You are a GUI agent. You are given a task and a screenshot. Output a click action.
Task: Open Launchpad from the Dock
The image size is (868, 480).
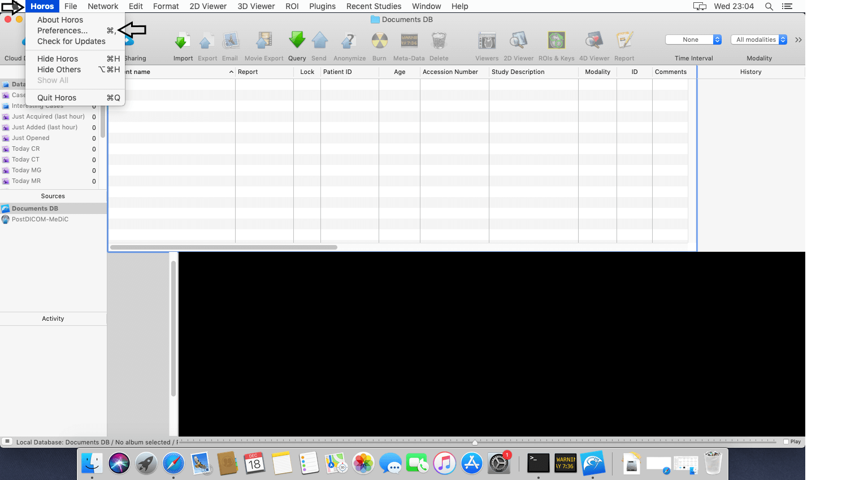coord(146,464)
